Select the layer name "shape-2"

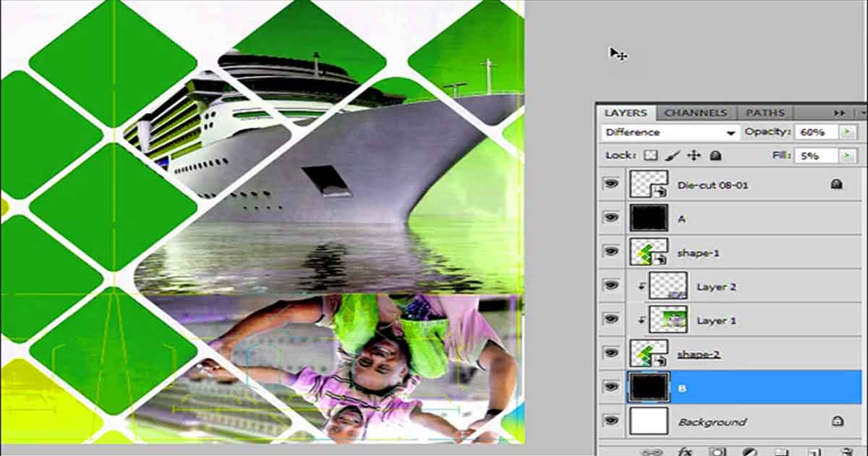click(x=699, y=355)
